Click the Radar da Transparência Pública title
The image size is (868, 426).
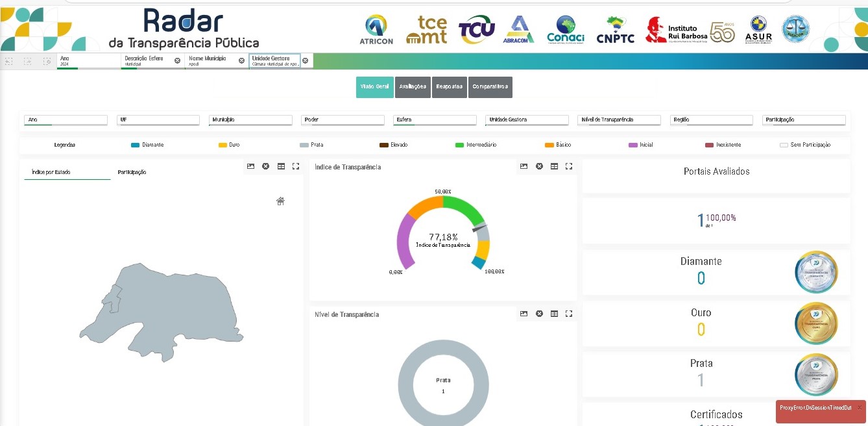[x=184, y=29]
